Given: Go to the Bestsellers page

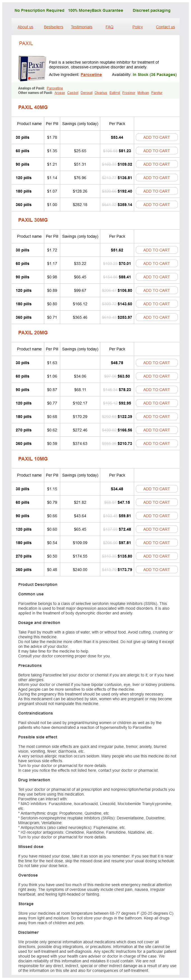Looking at the screenshot, I should (53, 27).
